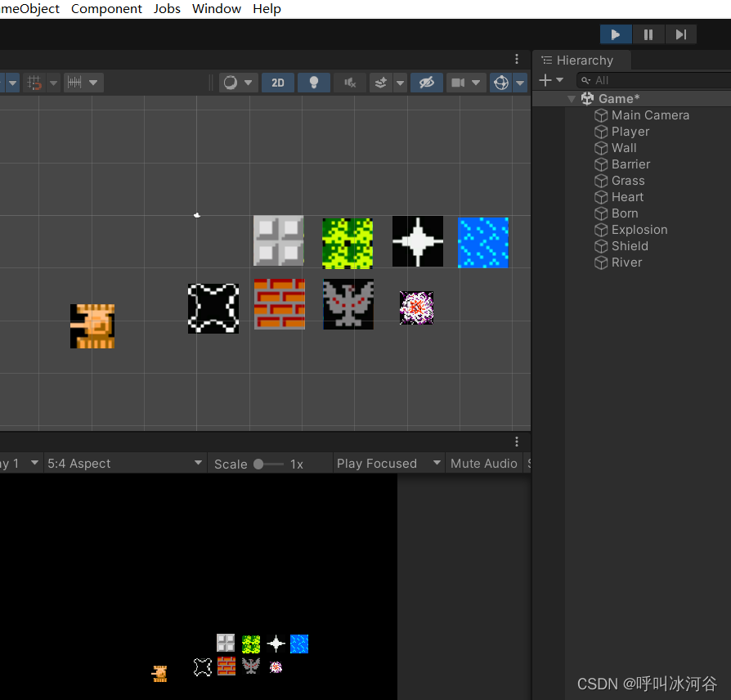The height and width of the screenshot is (700, 731).
Task: Select Barrier in the Hierarchy
Action: click(630, 164)
